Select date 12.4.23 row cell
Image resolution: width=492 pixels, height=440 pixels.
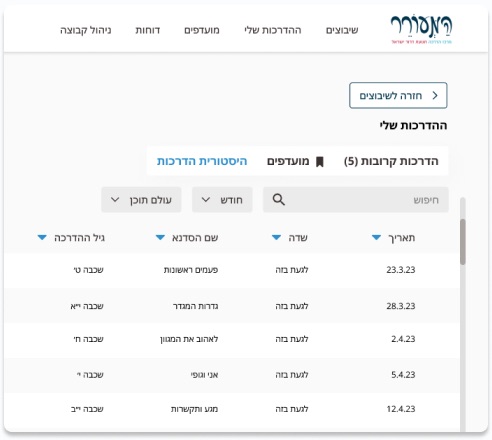coord(401,409)
